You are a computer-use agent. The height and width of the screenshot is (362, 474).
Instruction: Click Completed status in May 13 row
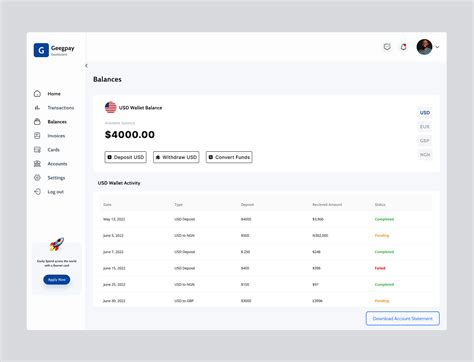[x=384, y=219]
